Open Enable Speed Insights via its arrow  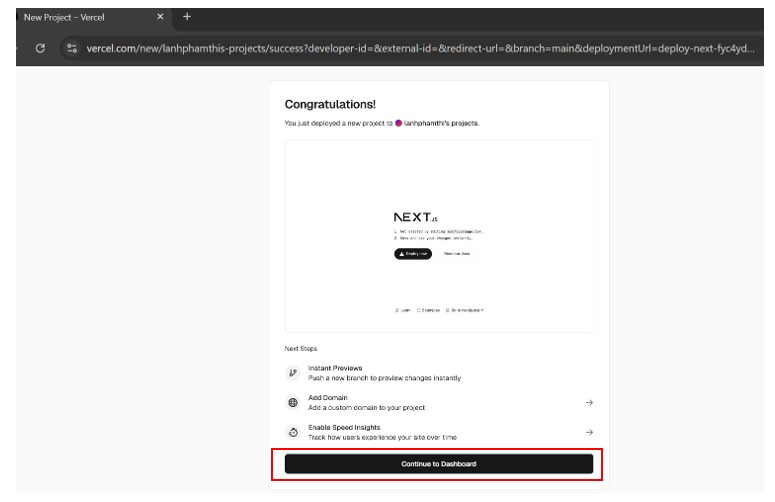tap(589, 432)
